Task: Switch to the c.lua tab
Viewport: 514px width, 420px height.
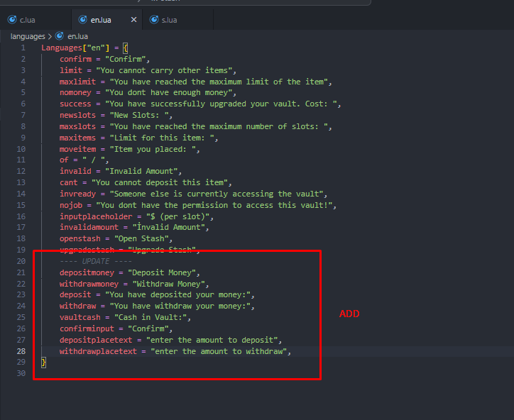Action: pyautogui.click(x=35, y=20)
